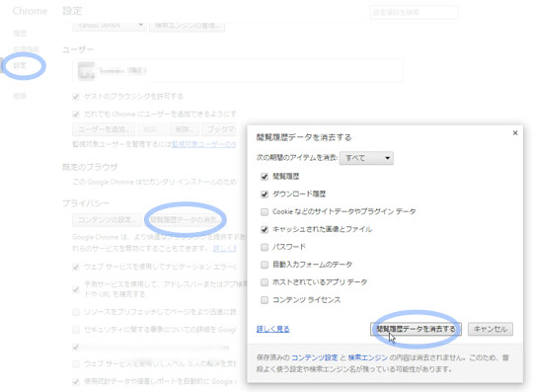The height and width of the screenshot is (392, 533).
Task: Toggle 使用統計データや障害レポート checkbox
Action: click(76, 381)
